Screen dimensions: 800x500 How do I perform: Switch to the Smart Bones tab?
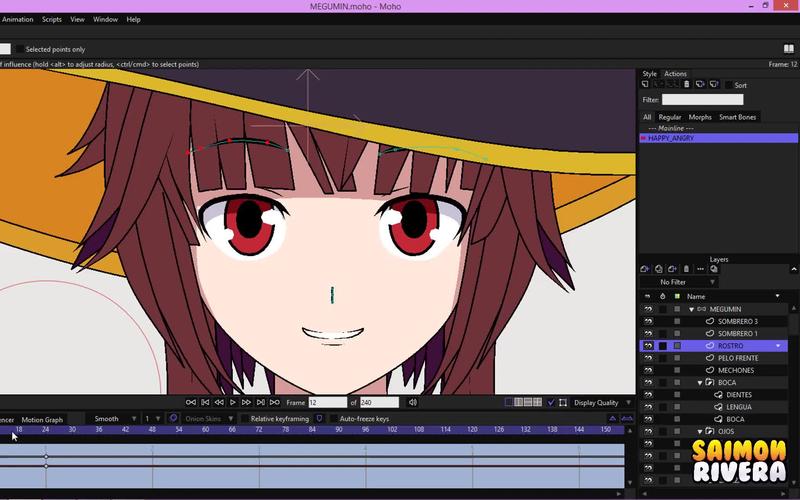(739, 117)
